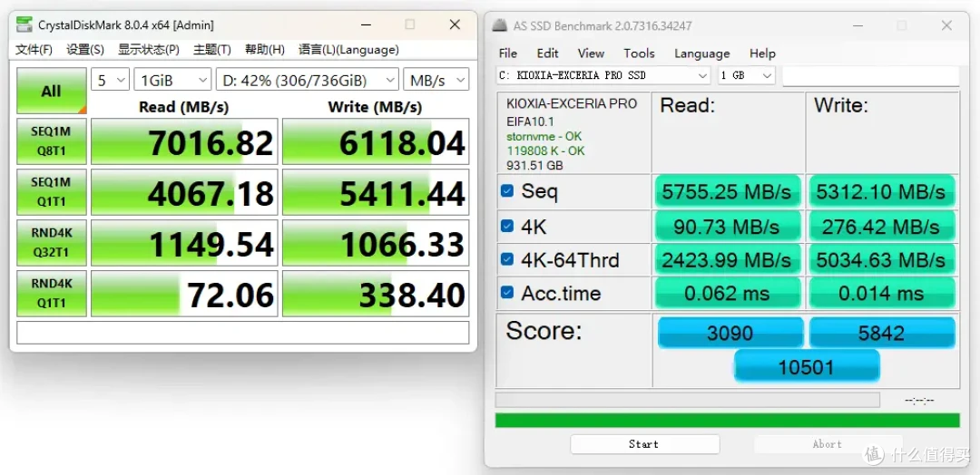The width and height of the screenshot is (980, 475).
Task: Open View menu in AS SSD Benchmark
Action: click(591, 53)
